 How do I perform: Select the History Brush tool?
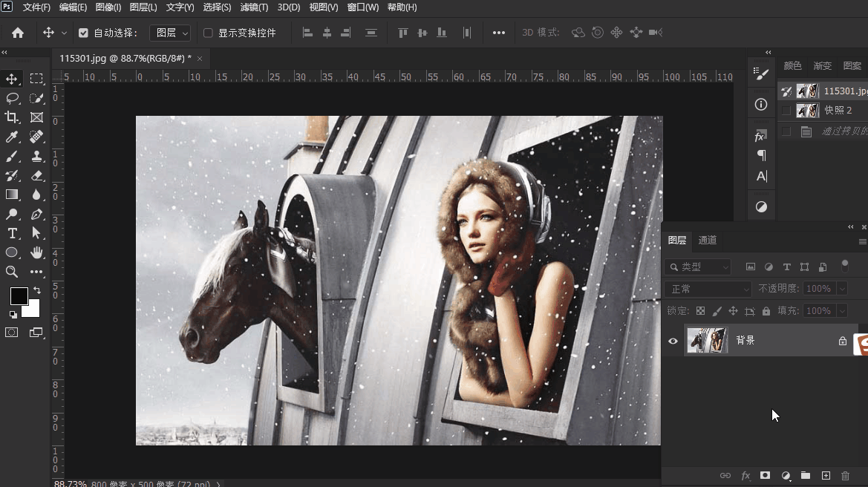[x=12, y=175]
